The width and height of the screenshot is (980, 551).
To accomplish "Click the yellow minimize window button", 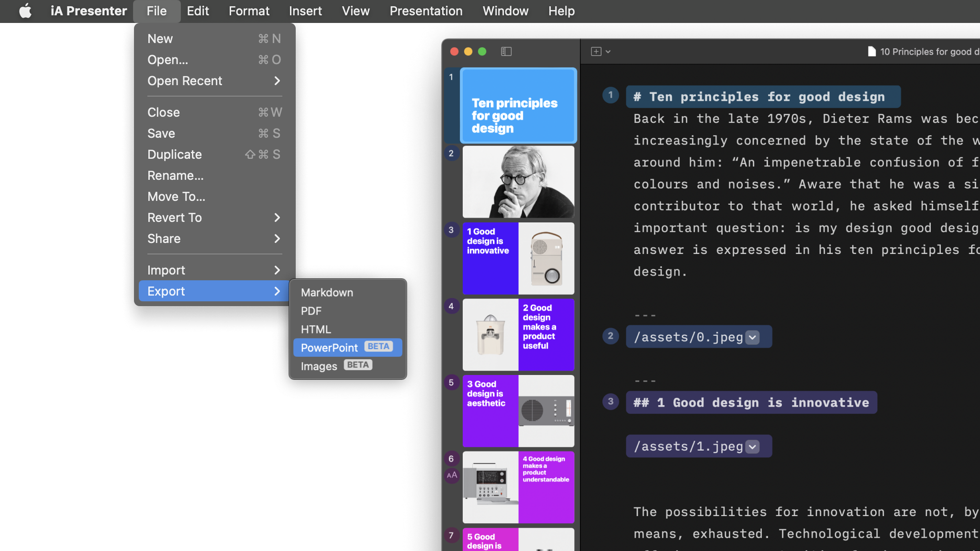I will [468, 51].
